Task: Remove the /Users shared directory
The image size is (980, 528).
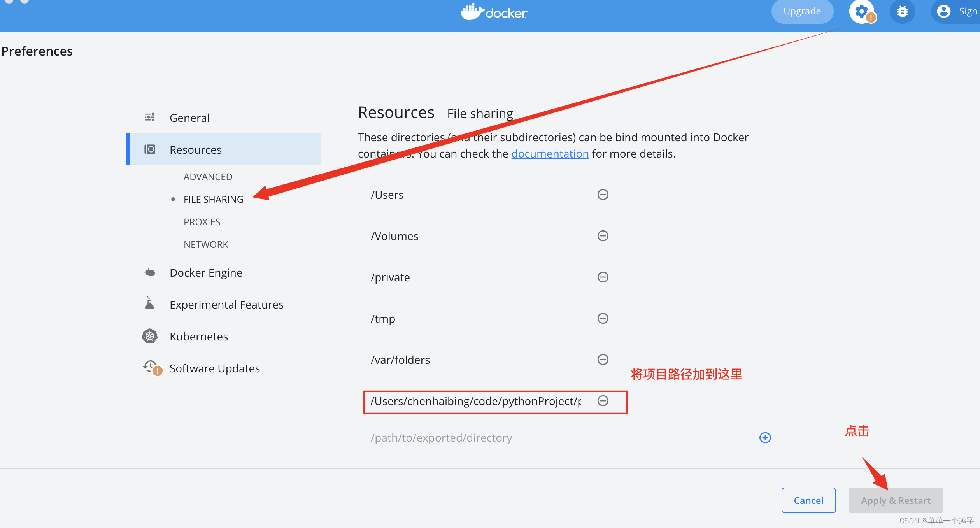Action: pyautogui.click(x=603, y=195)
